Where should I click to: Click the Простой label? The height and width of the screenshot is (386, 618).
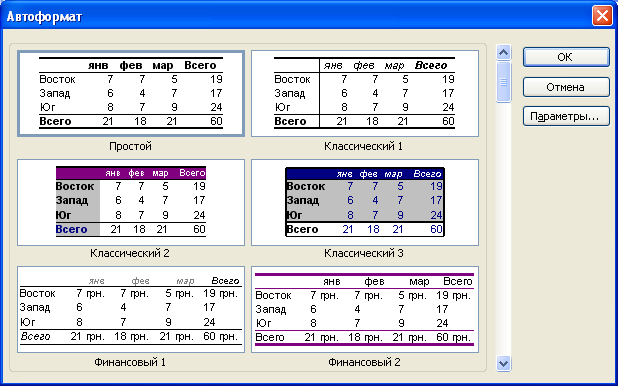click(130, 146)
